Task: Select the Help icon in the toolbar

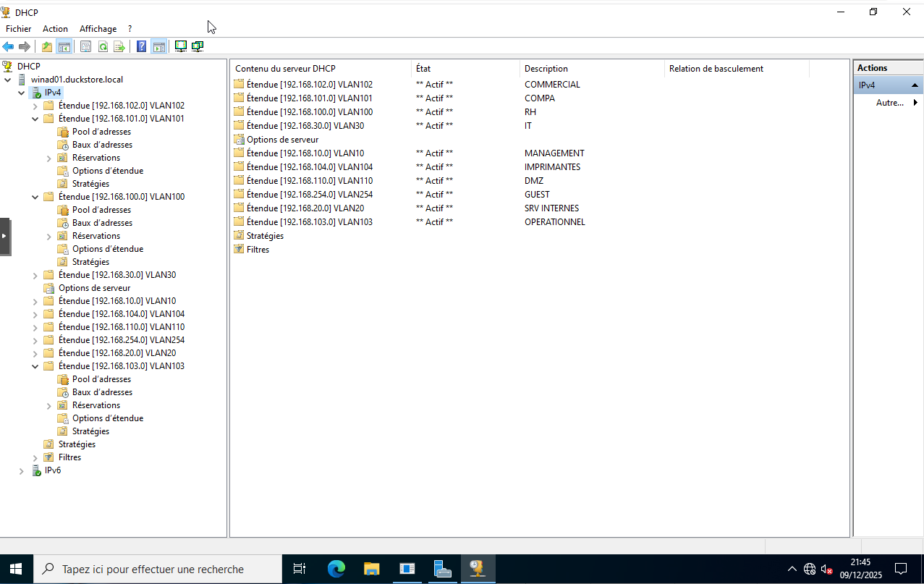Action: click(140, 46)
